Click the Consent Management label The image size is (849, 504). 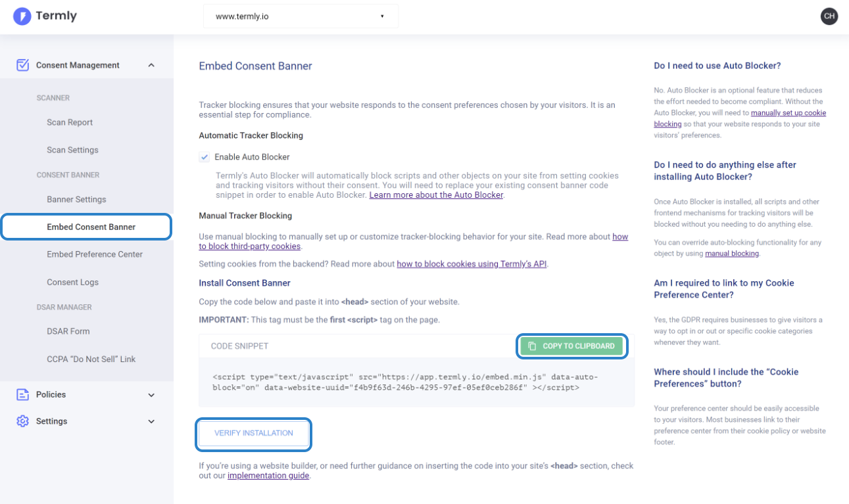pyautogui.click(x=78, y=65)
